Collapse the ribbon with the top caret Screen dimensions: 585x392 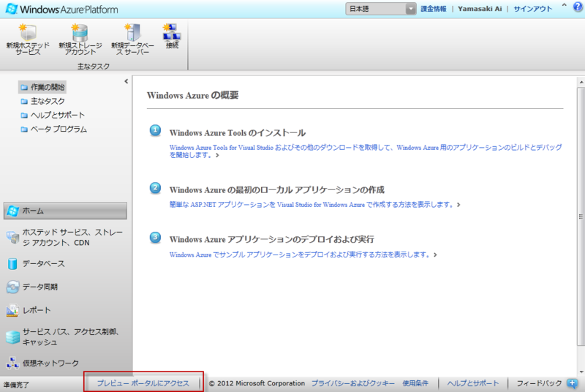click(564, 6)
